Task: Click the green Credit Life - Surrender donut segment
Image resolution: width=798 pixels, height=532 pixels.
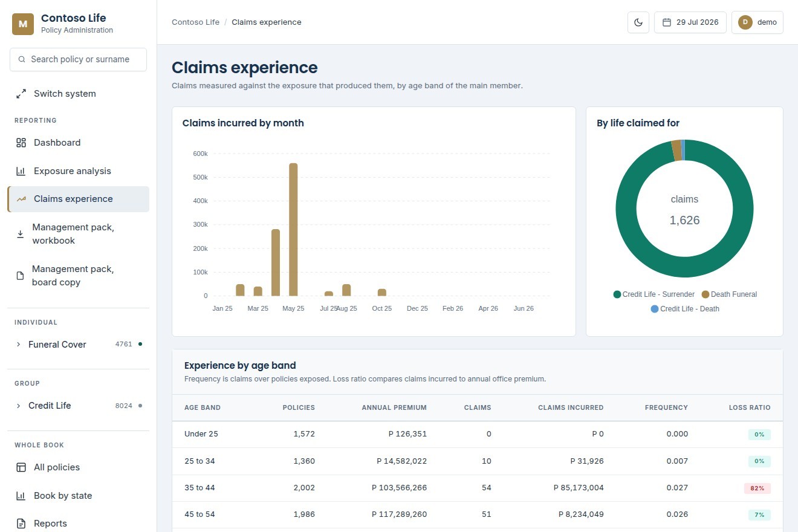Action: coord(685,267)
